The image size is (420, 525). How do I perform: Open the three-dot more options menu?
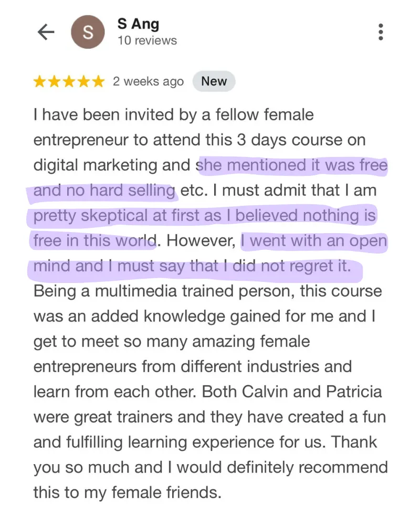pyautogui.click(x=381, y=32)
